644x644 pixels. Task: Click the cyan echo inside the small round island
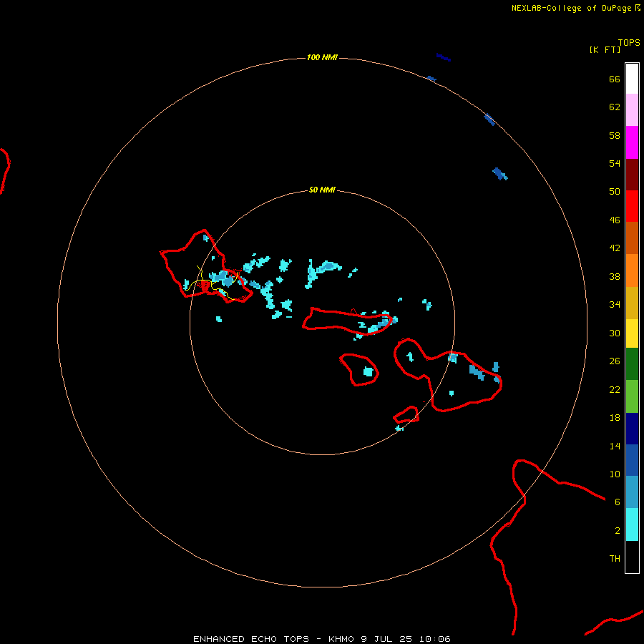(x=369, y=371)
